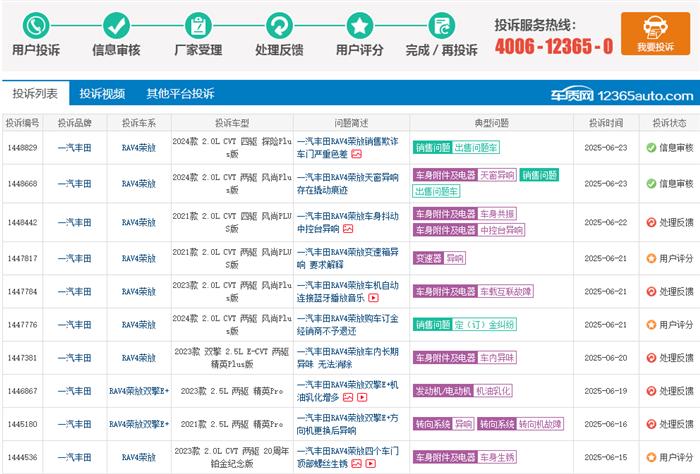
Task: Click 处理反馈 status icon for complaint 1447784
Action: tap(651, 291)
